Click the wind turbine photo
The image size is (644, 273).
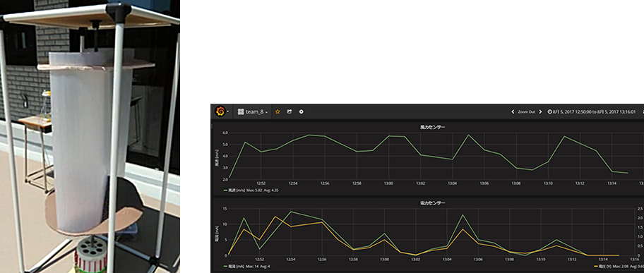click(x=90, y=136)
